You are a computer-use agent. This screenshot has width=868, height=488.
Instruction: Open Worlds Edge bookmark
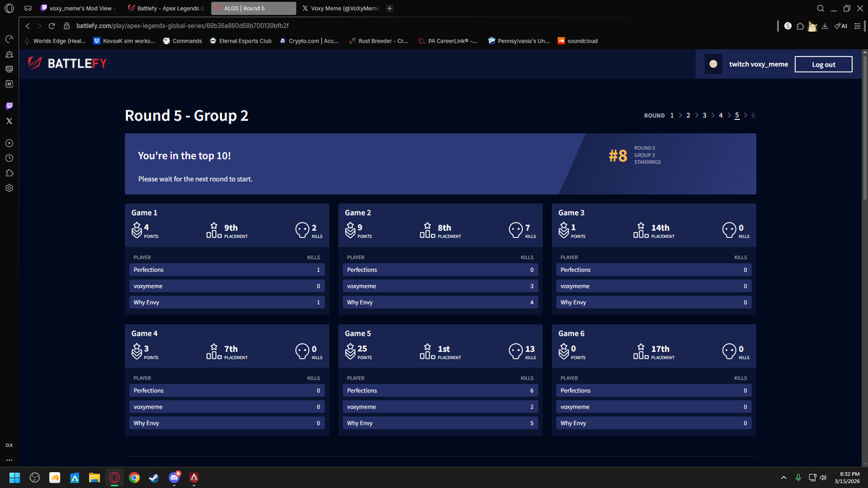pos(55,41)
